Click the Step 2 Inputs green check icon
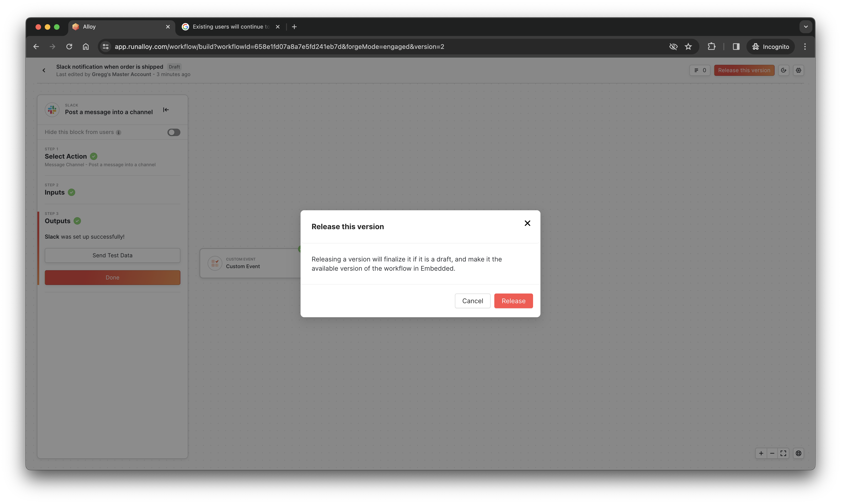This screenshot has height=504, width=841. (71, 192)
